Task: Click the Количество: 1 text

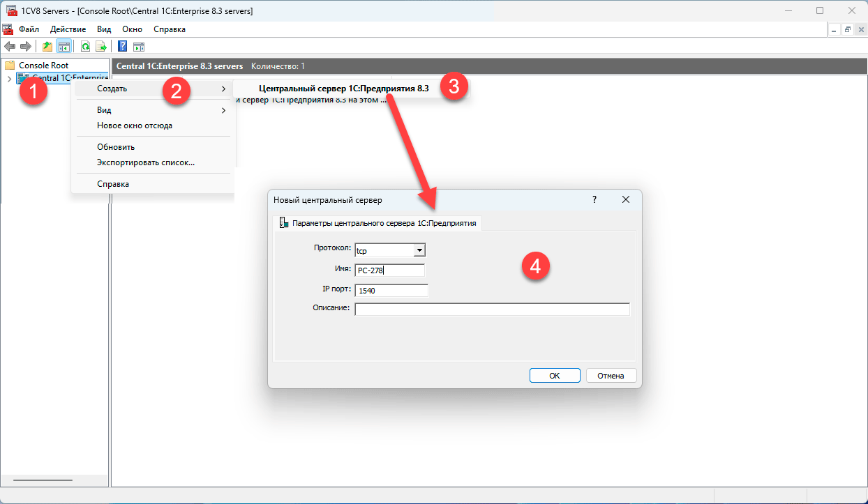Action: 278,66
